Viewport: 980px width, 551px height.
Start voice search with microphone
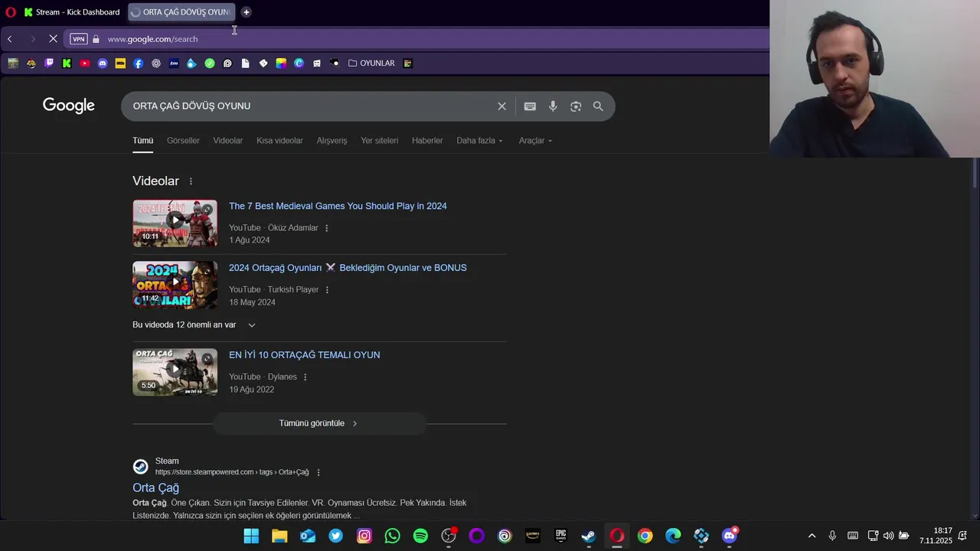pos(553,106)
